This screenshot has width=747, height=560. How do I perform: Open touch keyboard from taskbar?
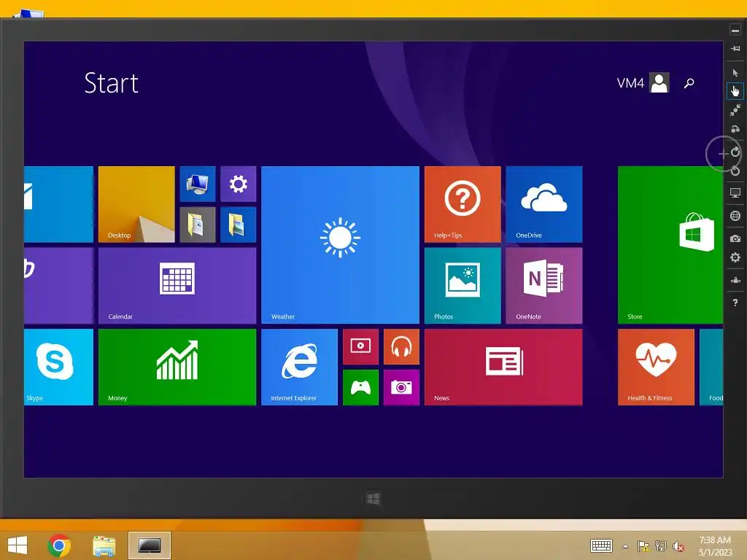coord(601,545)
